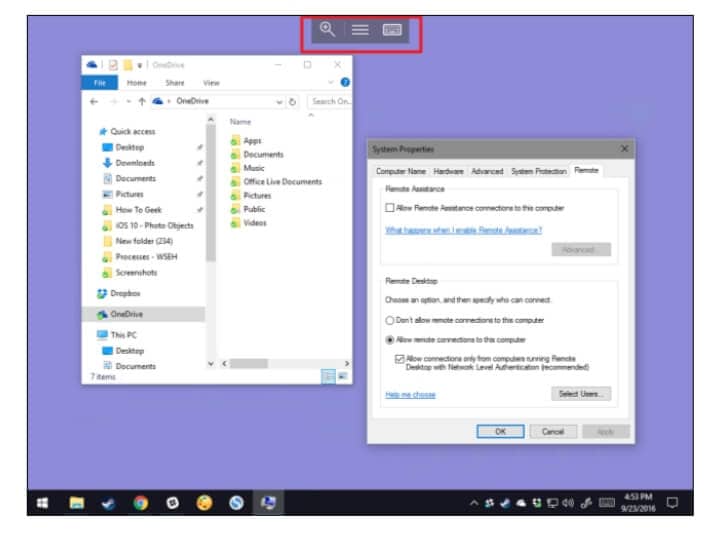Expand the ribbon with the chevron
Viewport: 719px width, 553px height.
point(330,83)
